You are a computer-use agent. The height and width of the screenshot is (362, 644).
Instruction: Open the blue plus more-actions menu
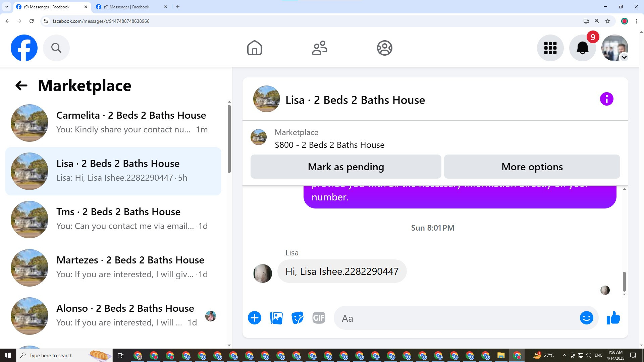[255, 318]
